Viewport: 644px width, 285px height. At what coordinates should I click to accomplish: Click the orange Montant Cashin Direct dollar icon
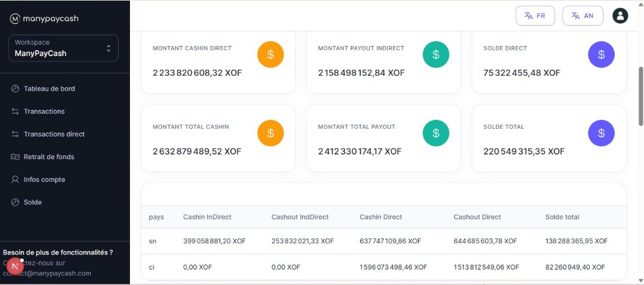pos(270,55)
